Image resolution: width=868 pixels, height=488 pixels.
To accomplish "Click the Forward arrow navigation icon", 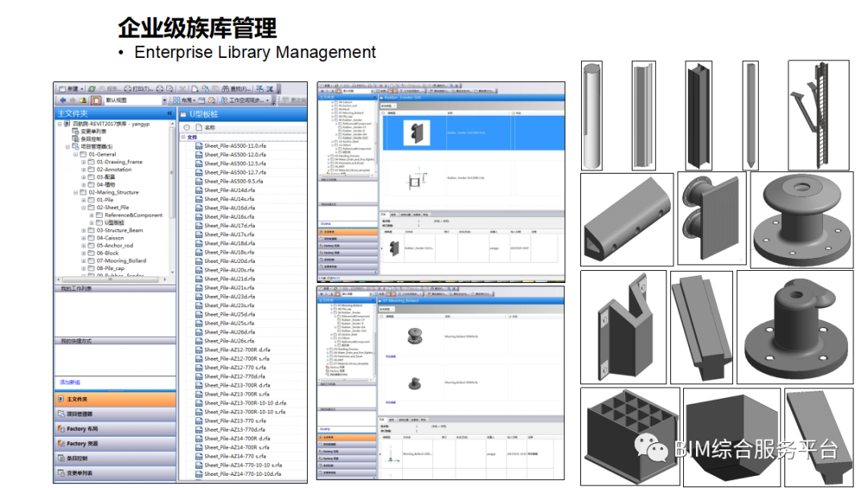I will (72, 100).
